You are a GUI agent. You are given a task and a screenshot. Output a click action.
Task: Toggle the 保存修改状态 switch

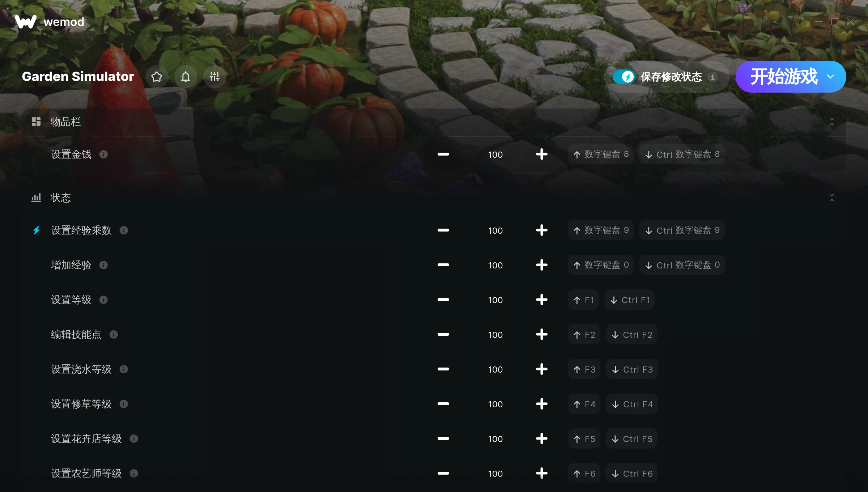[624, 77]
